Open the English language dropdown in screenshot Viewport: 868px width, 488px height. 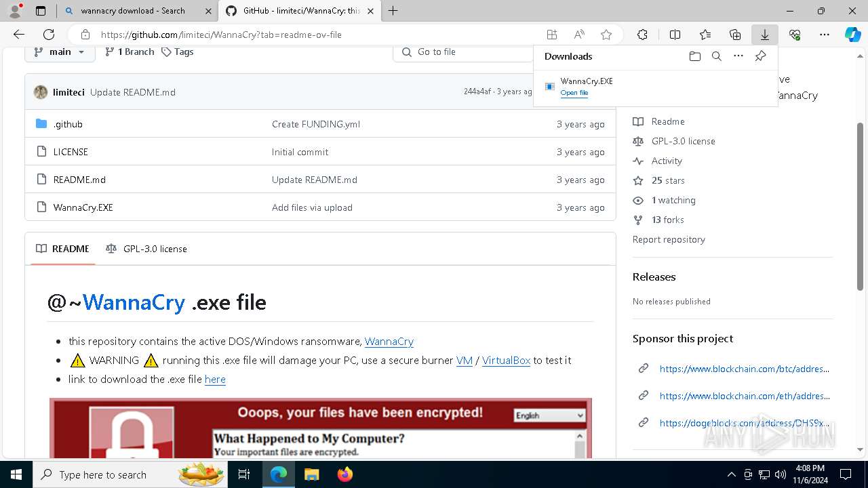point(549,415)
